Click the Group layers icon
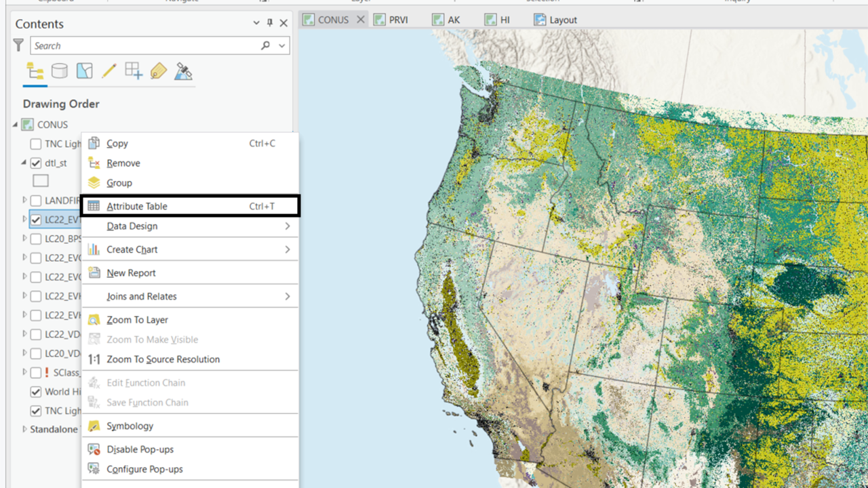 coord(96,183)
